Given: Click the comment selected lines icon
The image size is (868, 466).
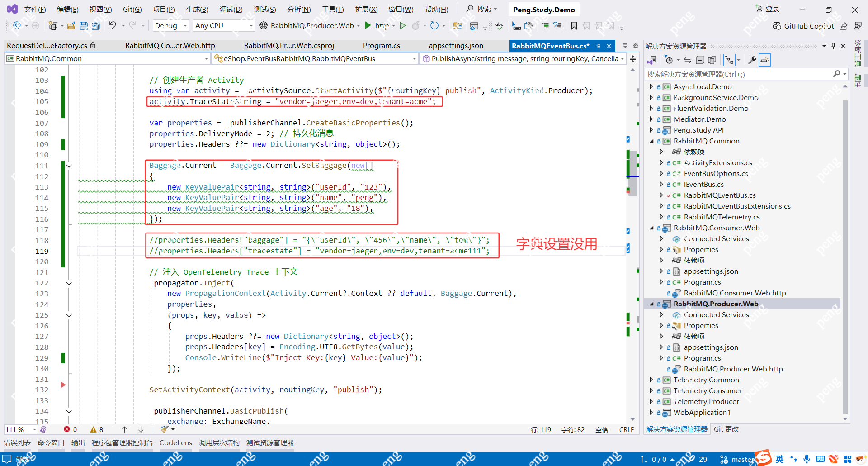Looking at the screenshot, I should click(x=546, y=26).
